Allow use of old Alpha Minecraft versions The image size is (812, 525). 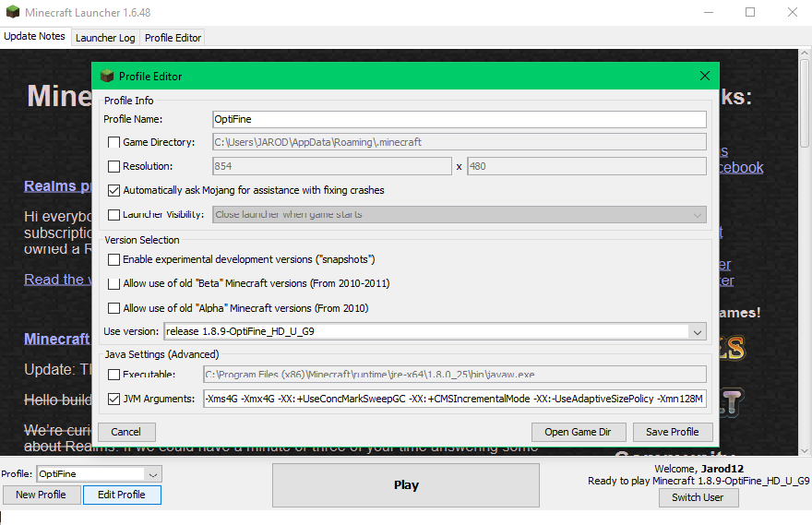click(113, 308)
